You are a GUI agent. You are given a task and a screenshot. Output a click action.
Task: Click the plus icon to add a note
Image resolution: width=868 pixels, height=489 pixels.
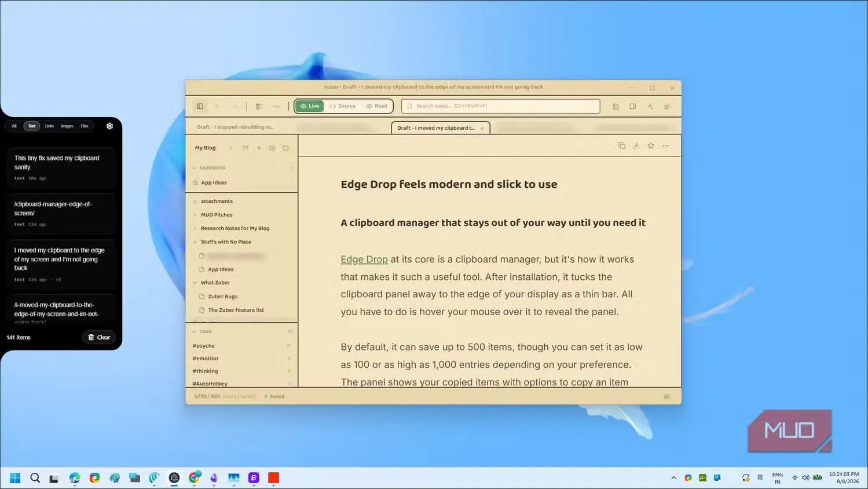(259, 148)
